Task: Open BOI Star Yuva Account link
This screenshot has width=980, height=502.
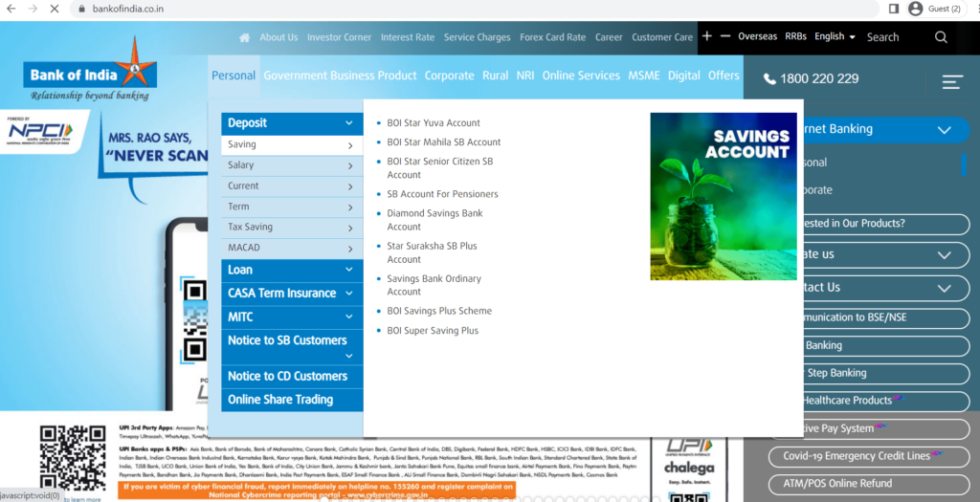Action: [x=434, y=123]
